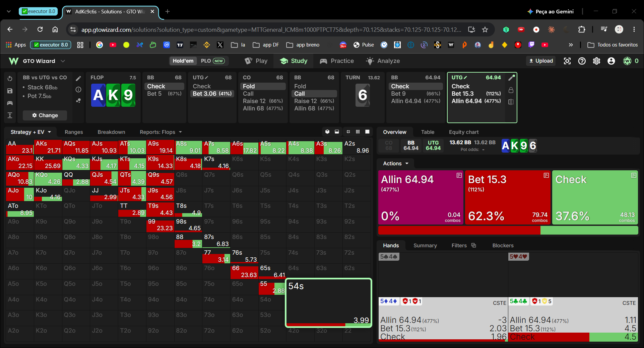Click the red-green action frequency bar
The width and height of the screenshot is (644, 348).
tap(508, 230)
